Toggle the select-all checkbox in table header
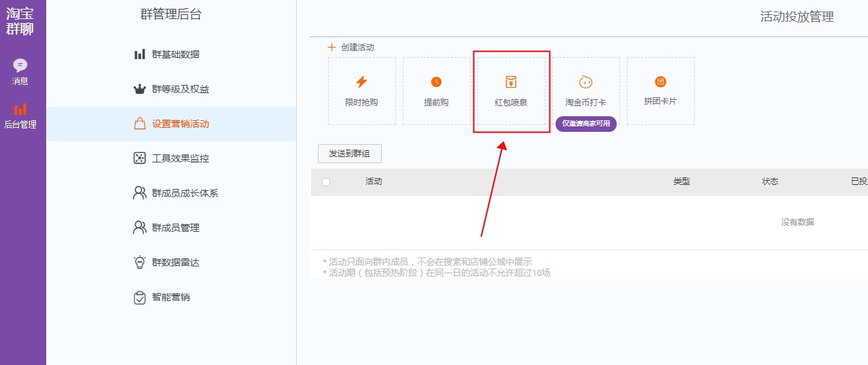The height and width of the screenshot is (365, 868). pyautogui.click(x=326, y=182)
